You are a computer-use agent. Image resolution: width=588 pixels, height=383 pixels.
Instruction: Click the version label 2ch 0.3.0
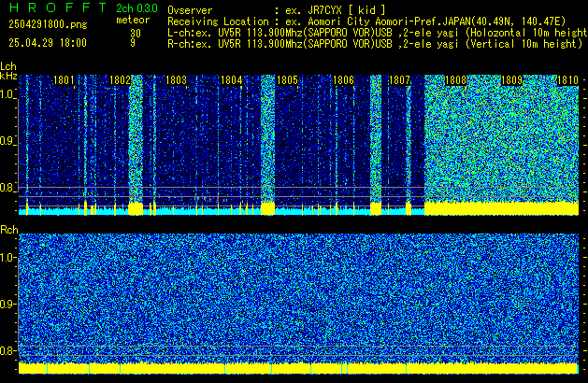[x=136, y=7]
